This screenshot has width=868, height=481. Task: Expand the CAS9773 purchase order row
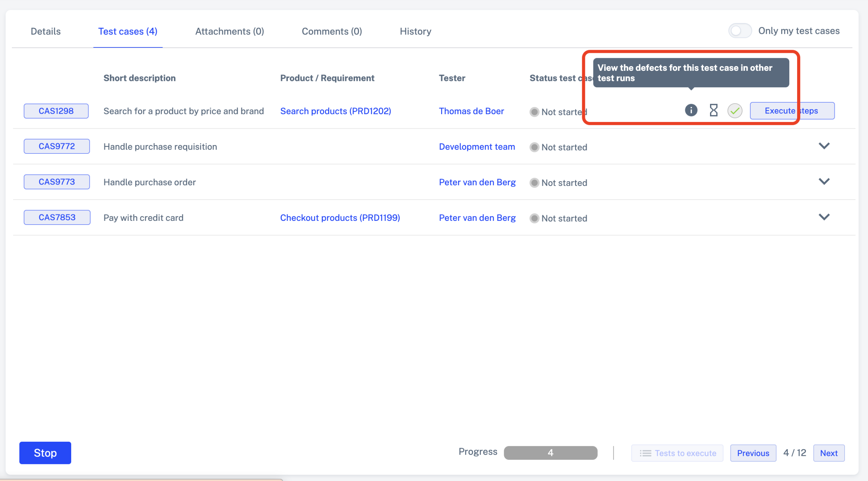coord(824,182)
